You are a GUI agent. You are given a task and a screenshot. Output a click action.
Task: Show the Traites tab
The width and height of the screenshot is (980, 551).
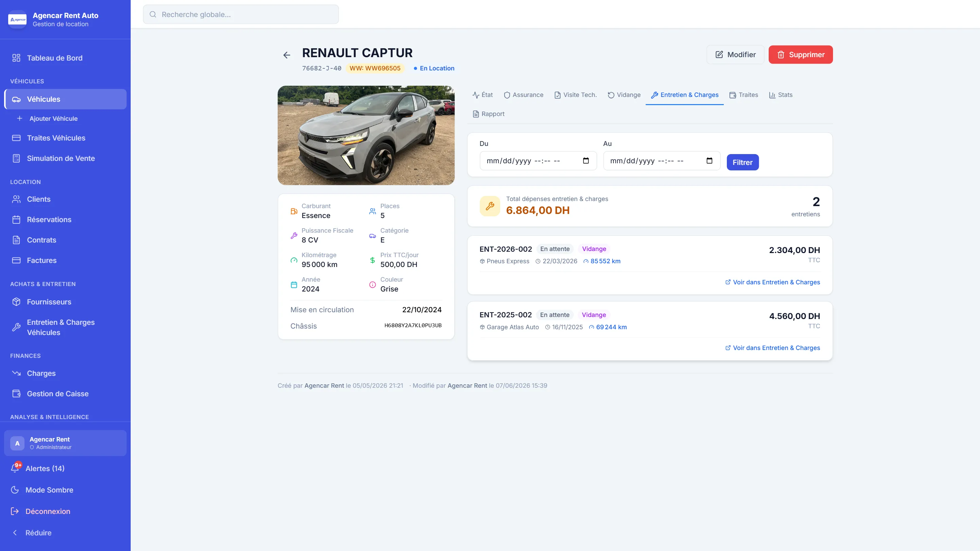coord(744,95)
